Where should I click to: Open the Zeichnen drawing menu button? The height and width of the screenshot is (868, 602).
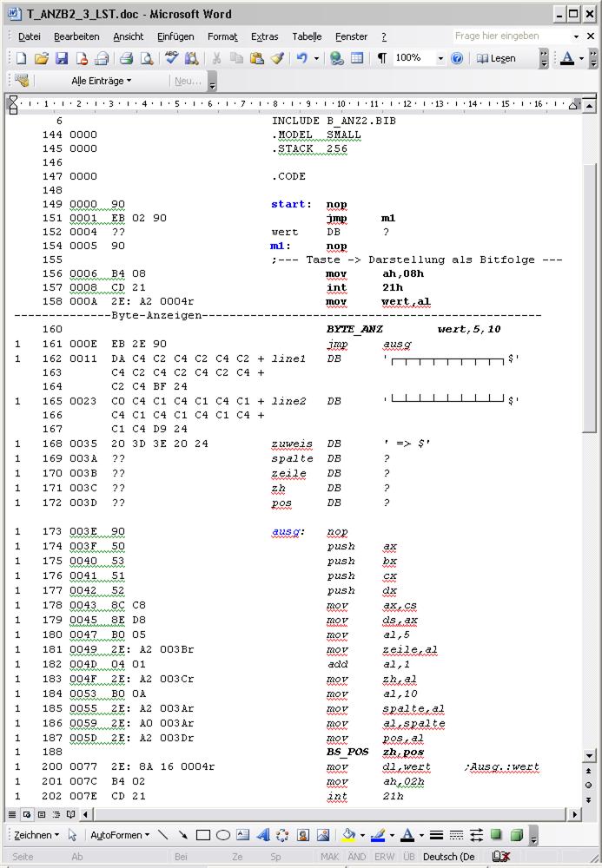[x=36, y=835]
